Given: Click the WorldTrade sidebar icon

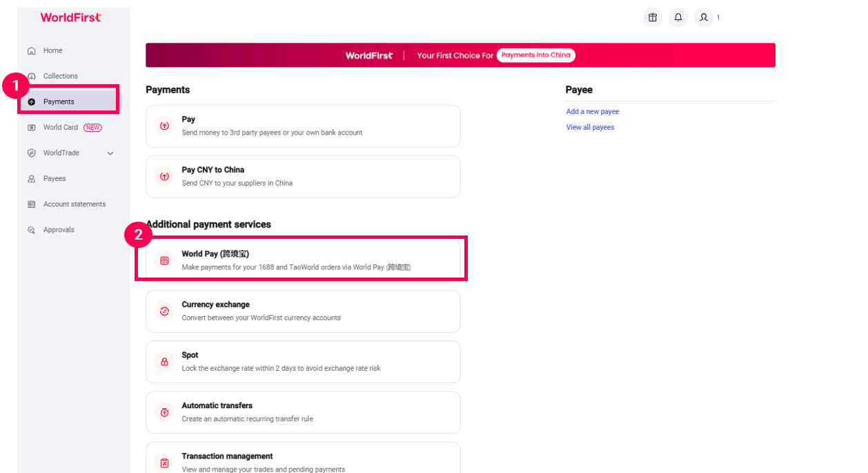Looking at the screenshot, I should 31,153.
